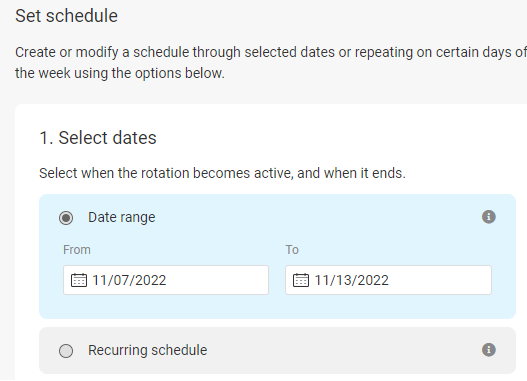Screen dimensions: 527x381
Task: Select the Date range radio button
Action: [66, 218]
